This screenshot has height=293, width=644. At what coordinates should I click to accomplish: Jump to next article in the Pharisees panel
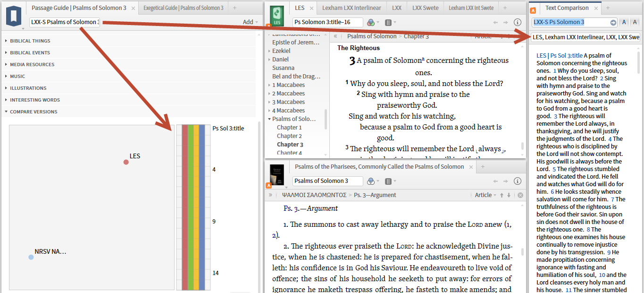point(509,195)
